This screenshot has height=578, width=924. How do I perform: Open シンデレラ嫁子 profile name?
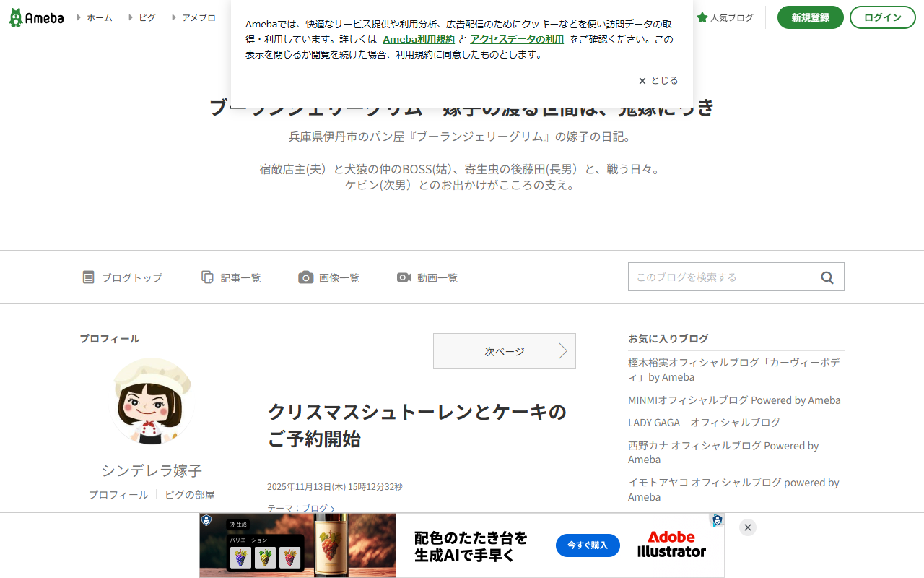point(152,470)
